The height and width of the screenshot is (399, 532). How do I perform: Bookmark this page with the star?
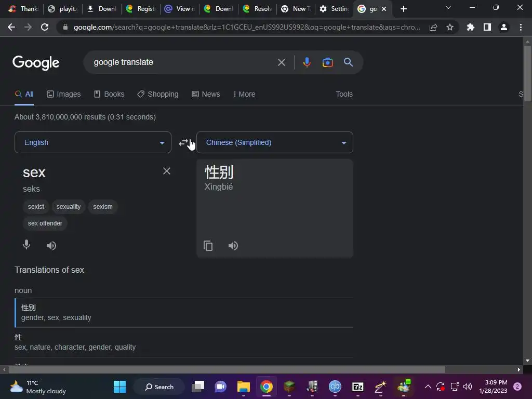[450, 27]
